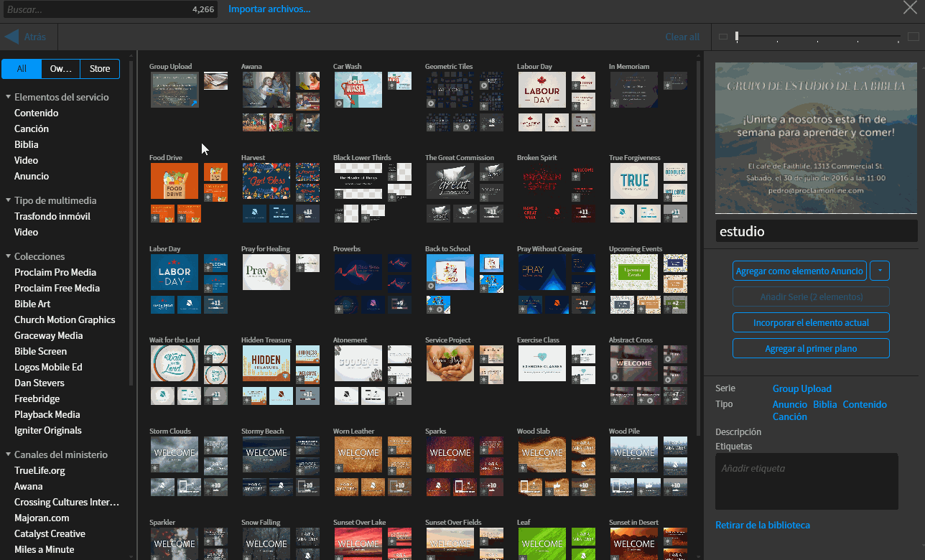
Task: Click the Contenido type link in details
Action: tap(865, 404)
